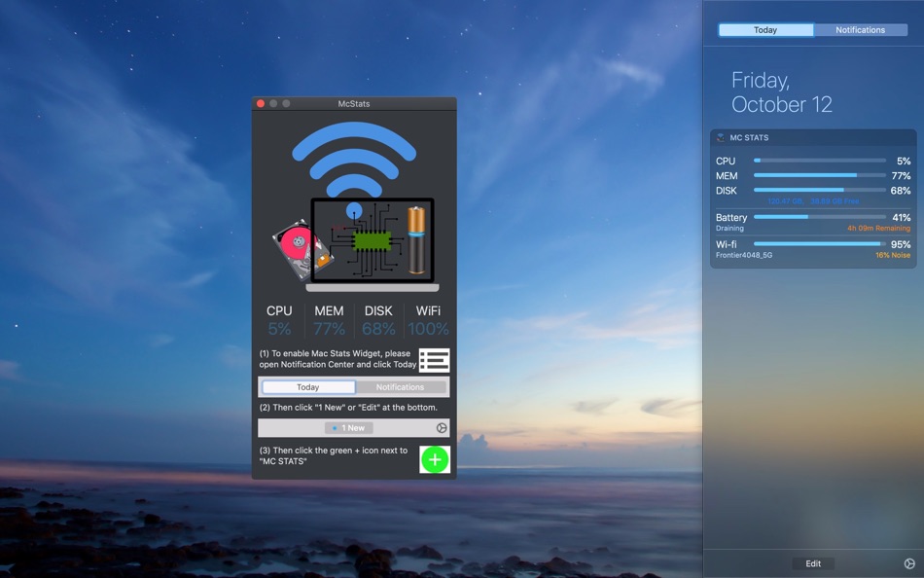
Task: Click the green processor chip illustration
Action: click(372, 240)
